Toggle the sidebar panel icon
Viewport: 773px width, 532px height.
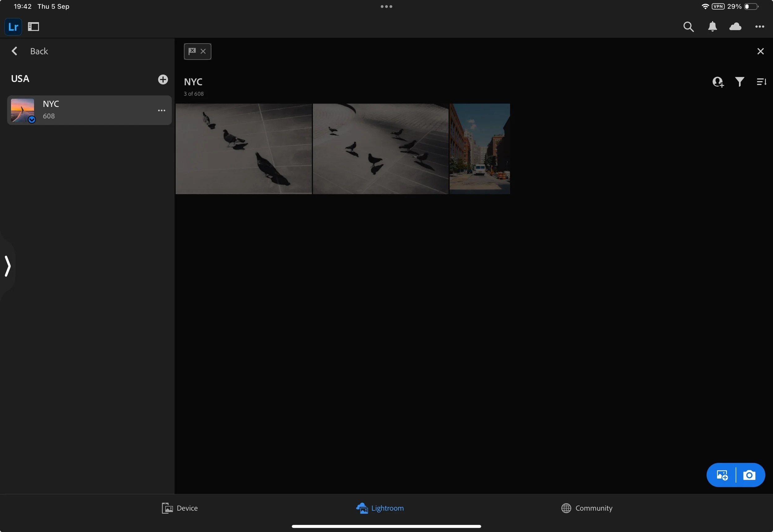coord(33,27)
